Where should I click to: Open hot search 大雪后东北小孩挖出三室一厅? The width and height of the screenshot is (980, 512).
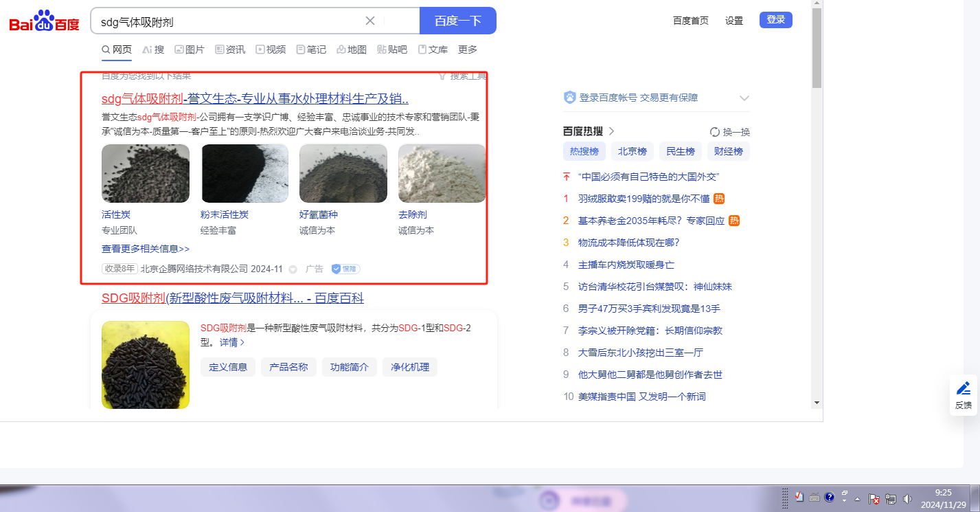[641, 353]
